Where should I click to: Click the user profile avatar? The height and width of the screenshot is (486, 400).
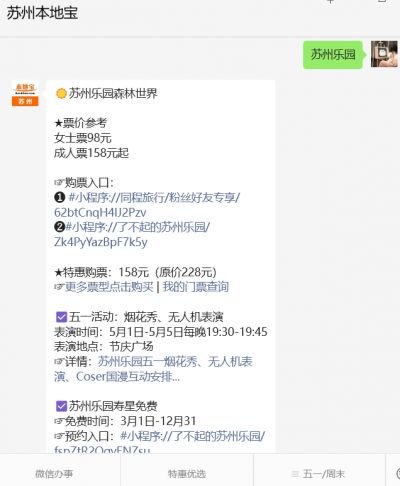point(384,54)
